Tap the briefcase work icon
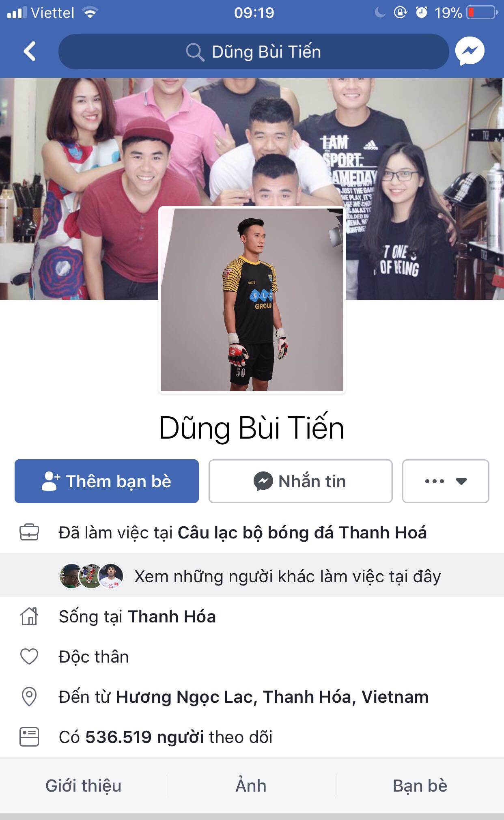Image resolution: width=504 pixels, height=820 pixels. pyautogui.click(x=29, y=532)
